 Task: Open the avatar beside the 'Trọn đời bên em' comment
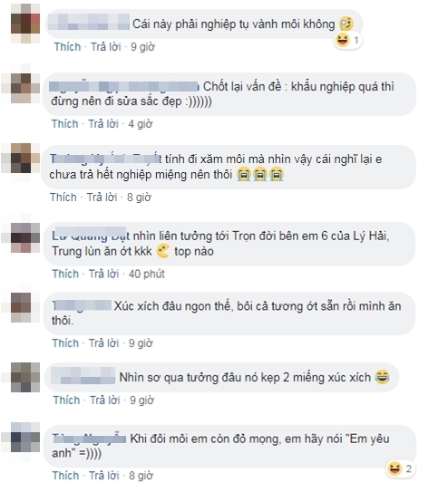point(25,237)
